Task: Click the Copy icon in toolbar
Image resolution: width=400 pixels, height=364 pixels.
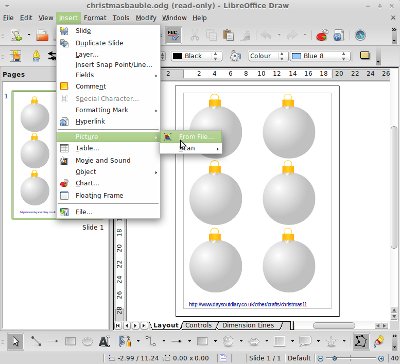Action: coord(211,35)
